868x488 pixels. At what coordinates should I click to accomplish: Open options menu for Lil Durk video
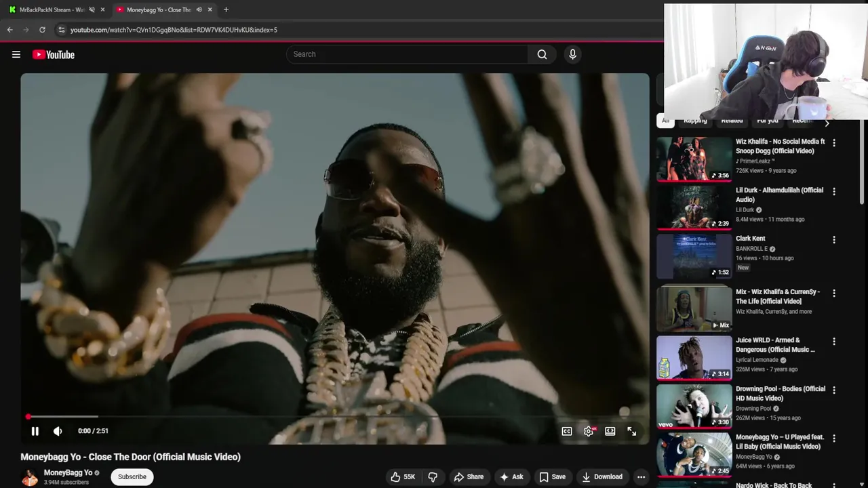[834, 191]
